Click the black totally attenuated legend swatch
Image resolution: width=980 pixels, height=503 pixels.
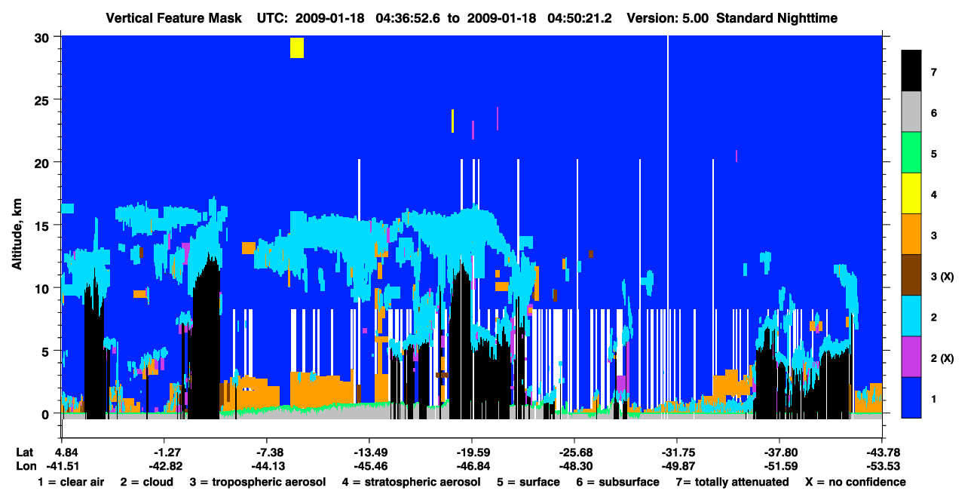pos(911,71)
